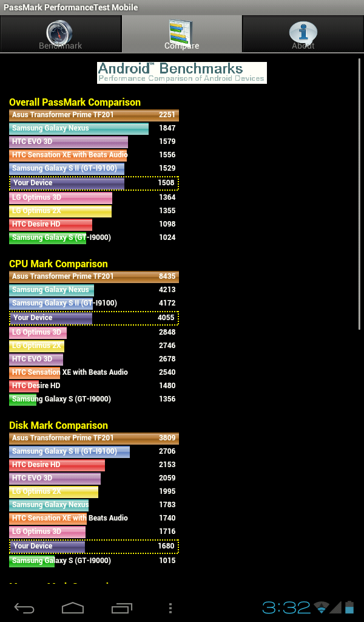364x622 pixels.
Task: Tap the Android back navigation icon
Action: pos(24,607)
